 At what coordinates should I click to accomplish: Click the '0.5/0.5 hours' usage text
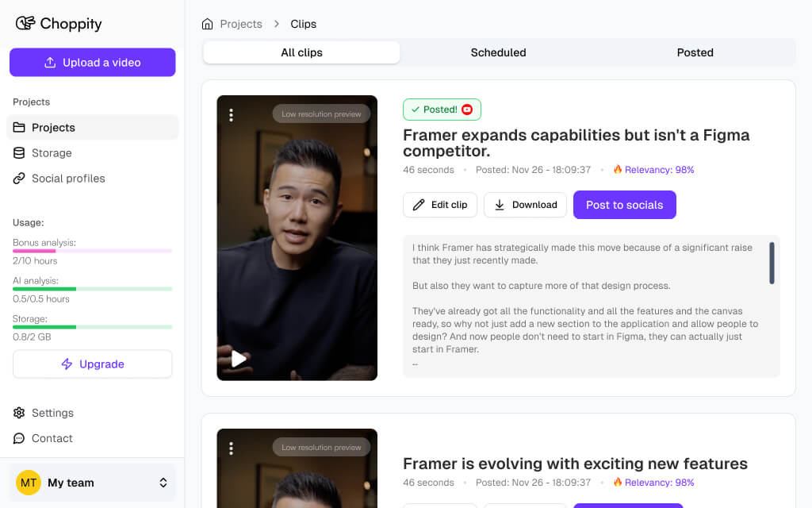(41, 298)
